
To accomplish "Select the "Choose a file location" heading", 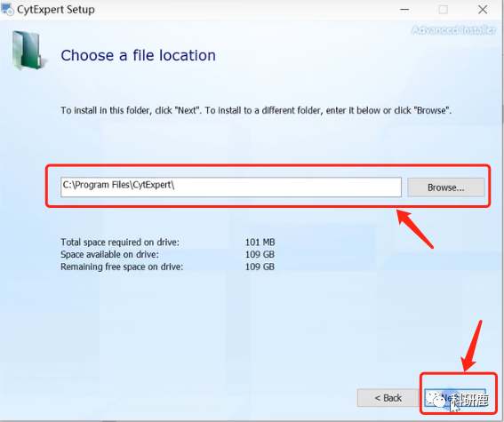I will pos(138,55).
